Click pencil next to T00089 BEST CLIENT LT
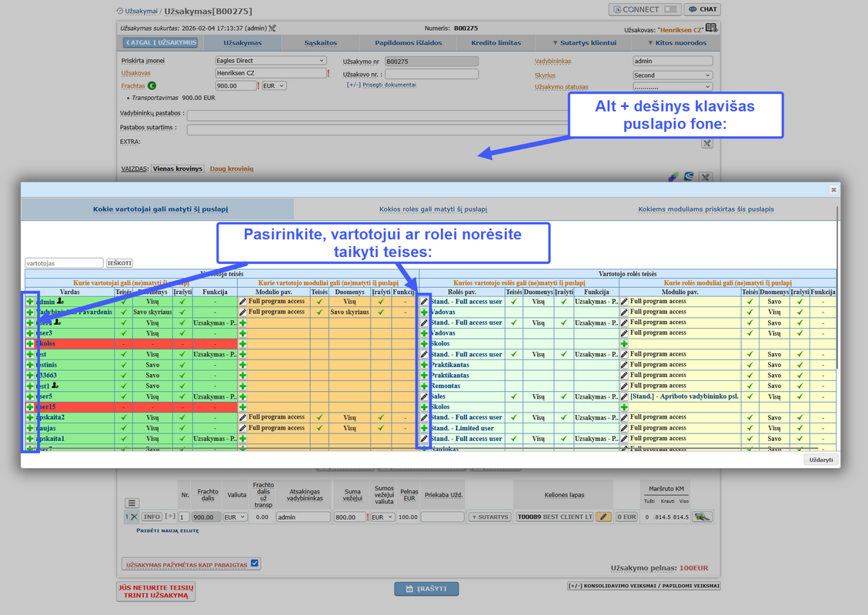This screenshot has width=868, height=615. click(603, 516)
